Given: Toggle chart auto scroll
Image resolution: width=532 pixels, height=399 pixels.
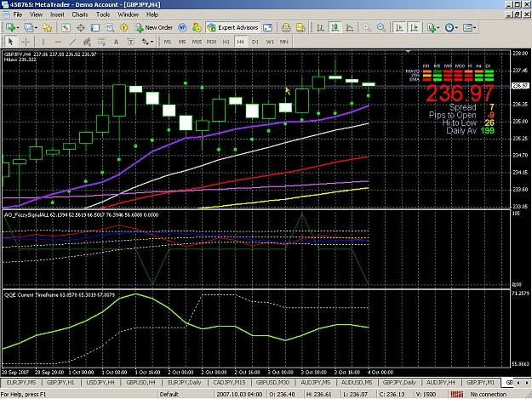Looking at the screenshot, I should (399, 28).
